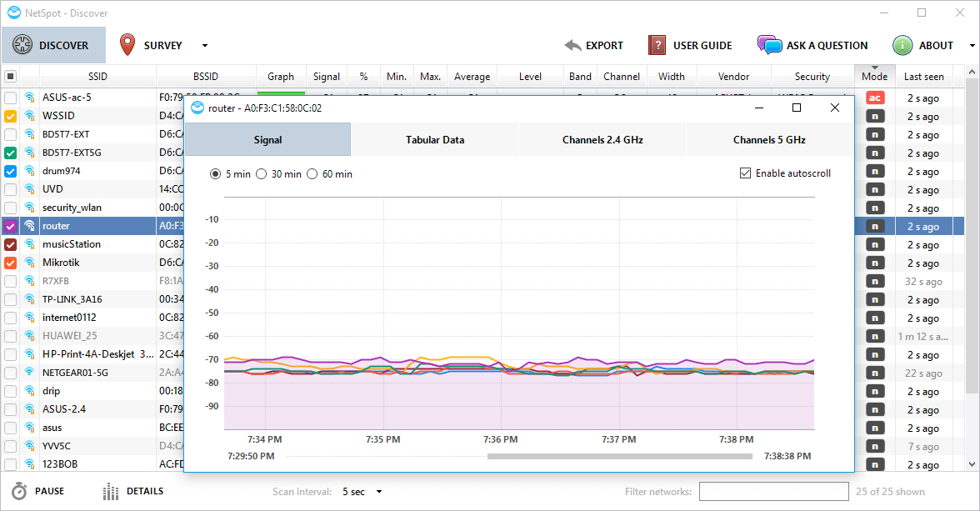Open Details via the bars icon
The image size is (980, 511).
[110, 492]
